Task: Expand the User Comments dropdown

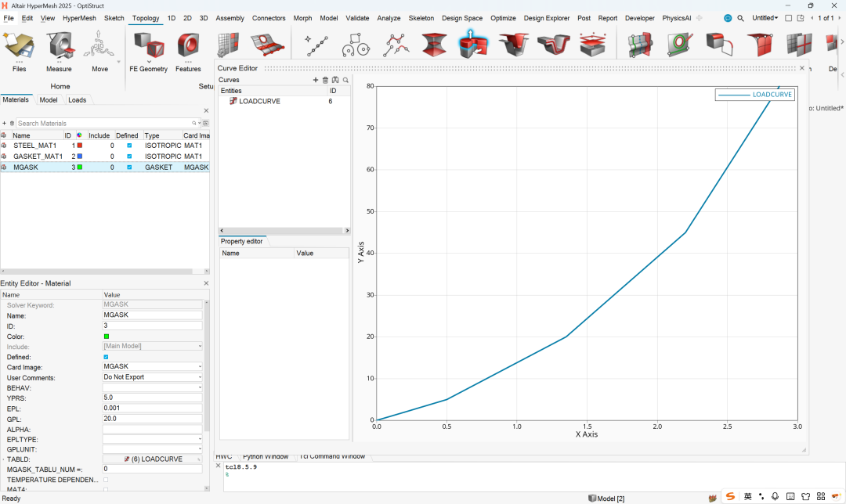Action: [x=153, y=377]
